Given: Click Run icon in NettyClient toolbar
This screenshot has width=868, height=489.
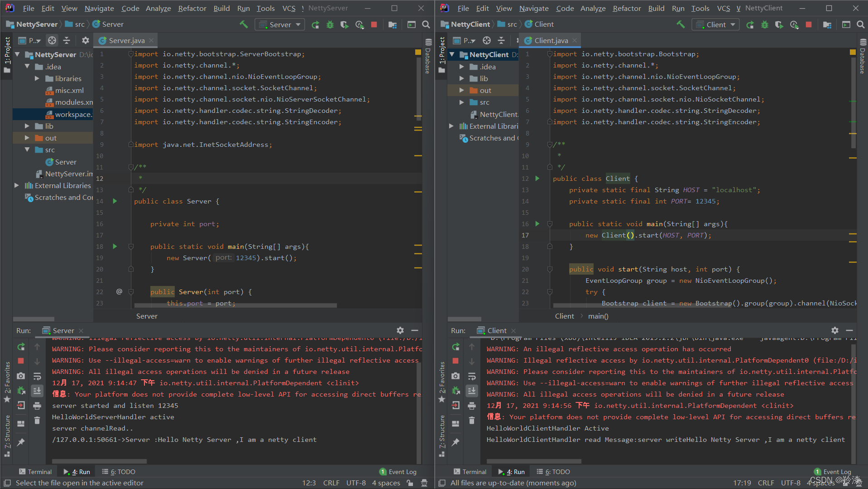Looking at the screenshot, I should [750, 24].
